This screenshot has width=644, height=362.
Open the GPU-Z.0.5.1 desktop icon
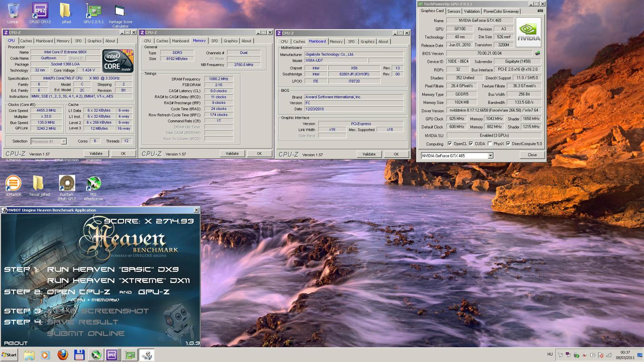click(93, 13)
